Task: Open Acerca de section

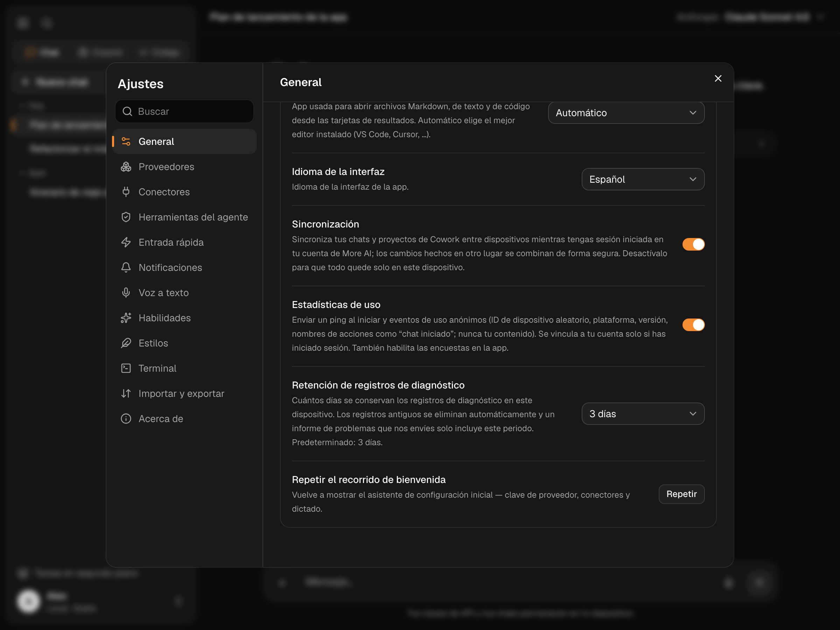Action: coord(184,419)
